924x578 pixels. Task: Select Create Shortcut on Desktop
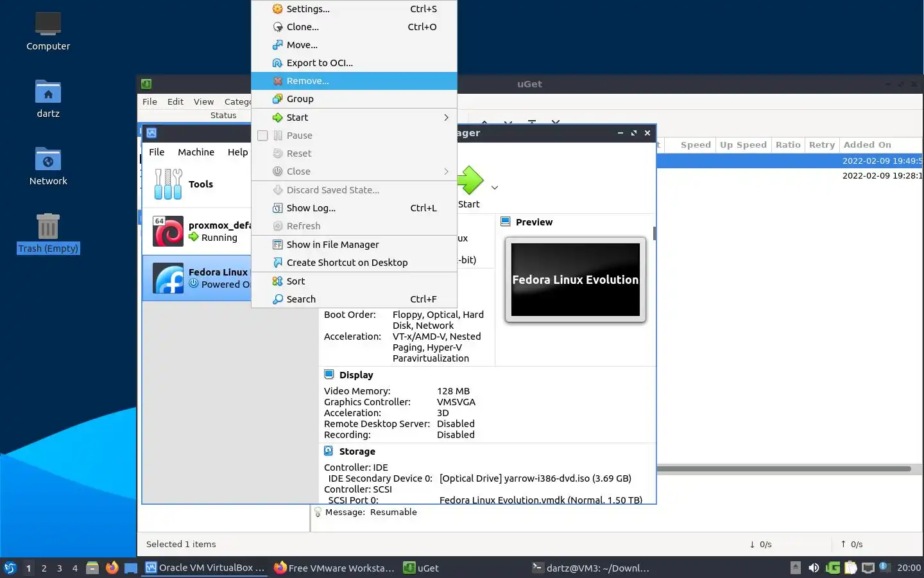pos(354,263)
